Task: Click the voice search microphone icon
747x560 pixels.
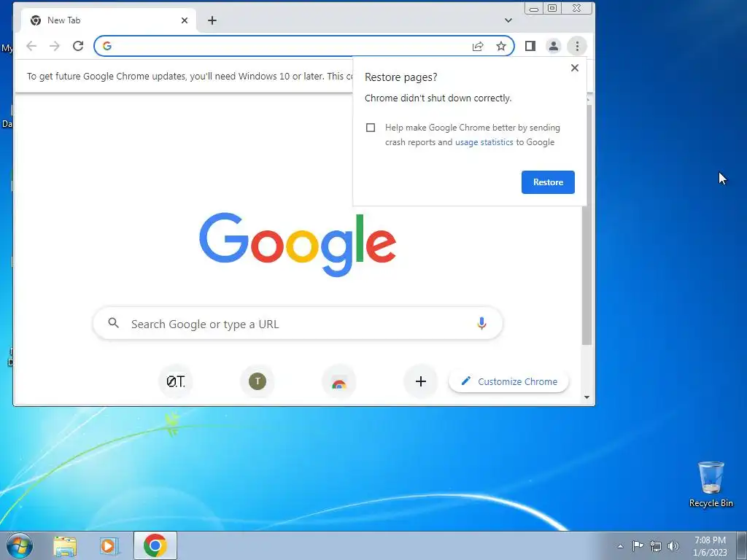Action: [x=481, y=324]
